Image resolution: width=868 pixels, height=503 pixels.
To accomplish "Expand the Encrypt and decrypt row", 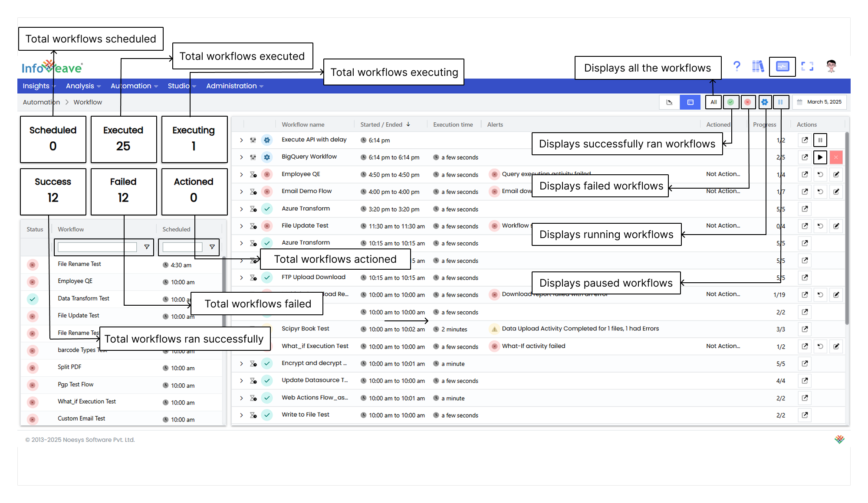I will click(x=241, y=363).
